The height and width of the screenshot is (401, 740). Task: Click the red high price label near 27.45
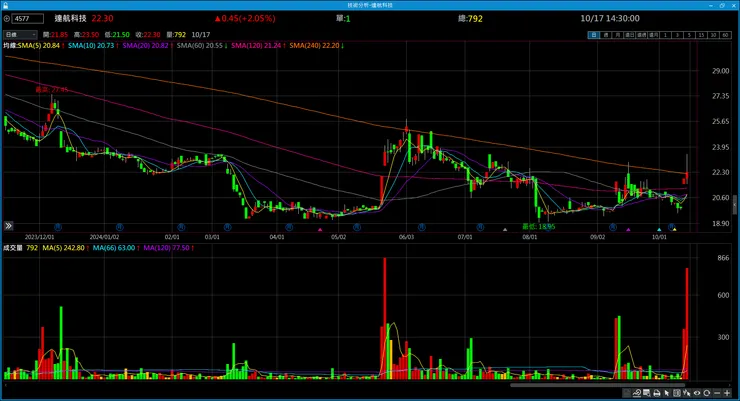point(51,90)
